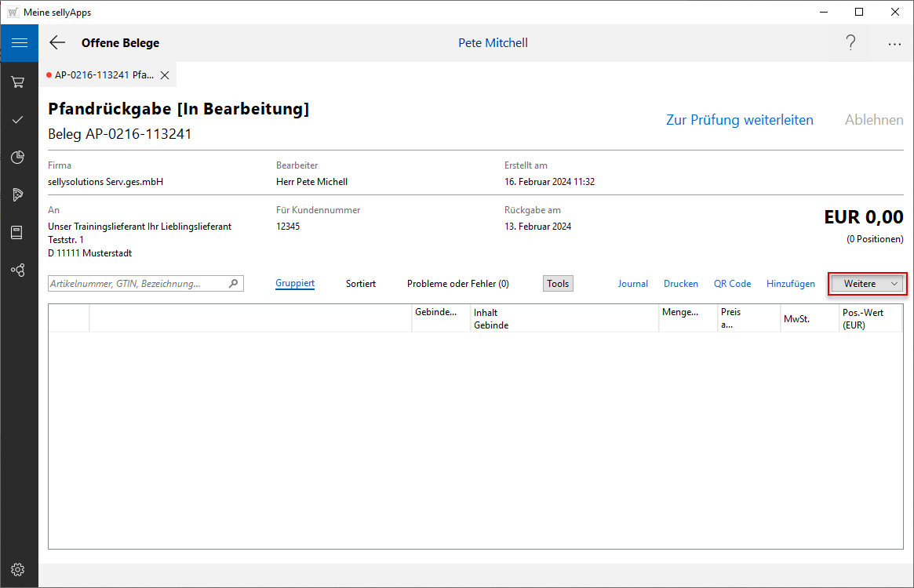Click the search magnifier icon
Image resolution: width=914 pixels, height=588 pixels.
[234, 284]
